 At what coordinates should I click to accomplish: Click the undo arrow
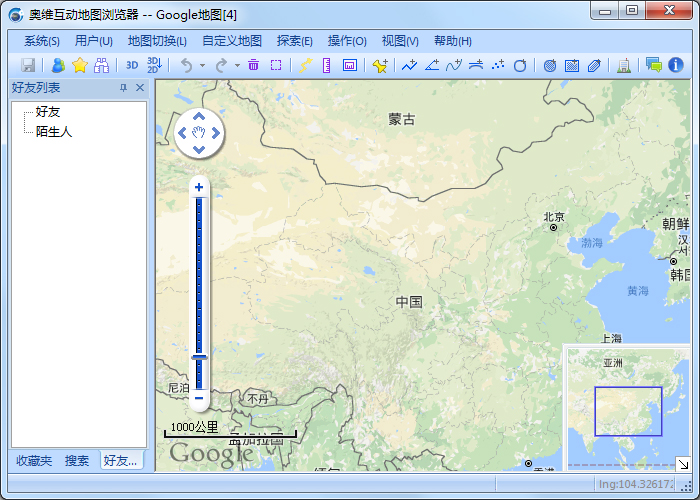186,65
